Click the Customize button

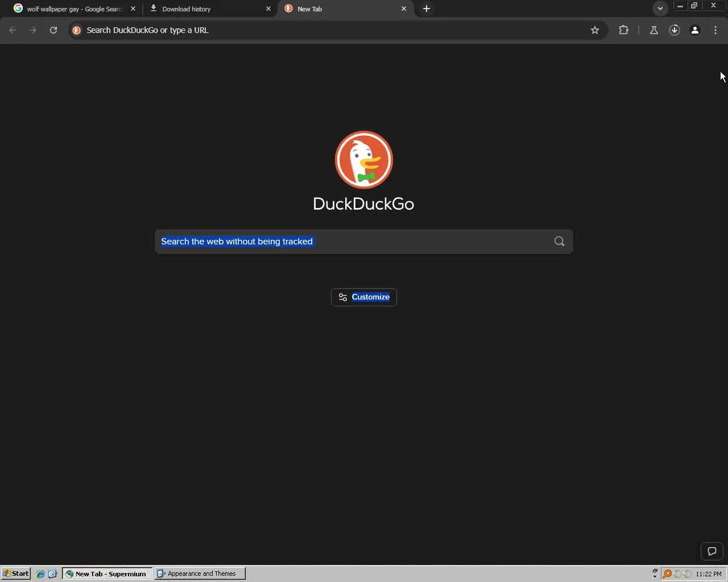coord(364,297)
